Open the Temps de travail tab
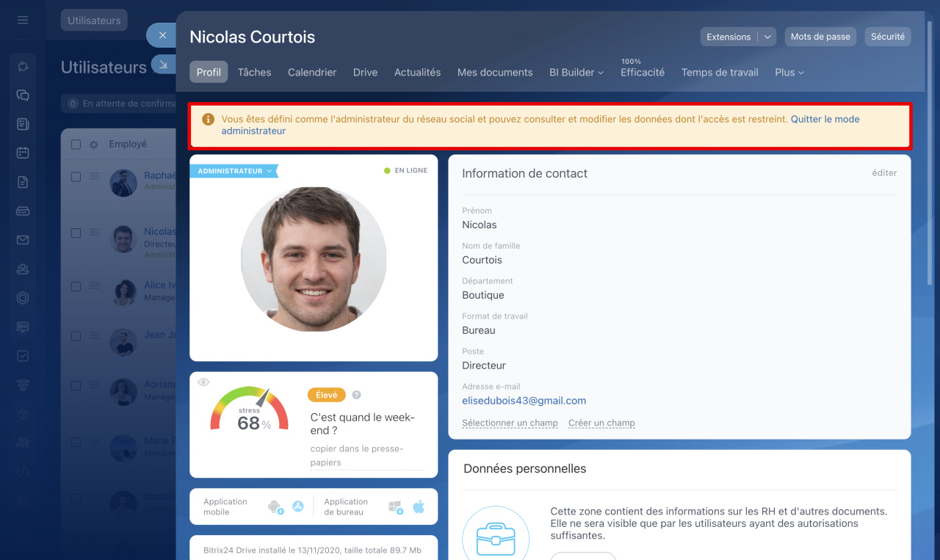 (719, 72)
